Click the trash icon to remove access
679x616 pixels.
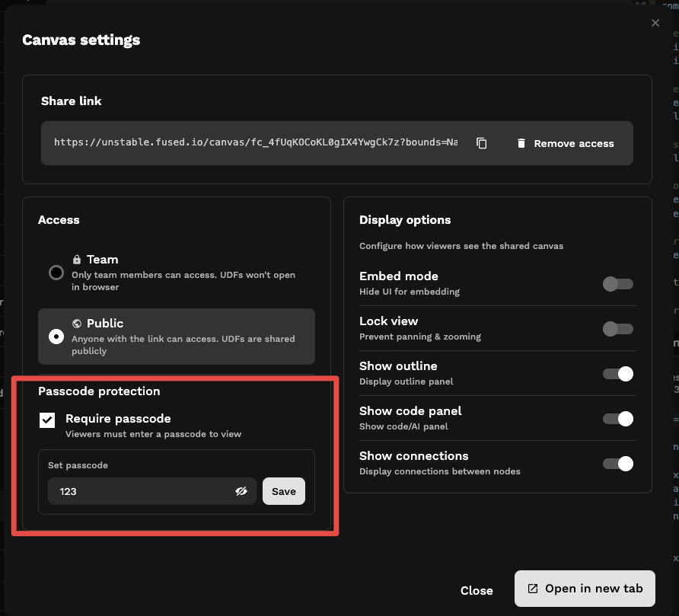(x=522, y=142)
